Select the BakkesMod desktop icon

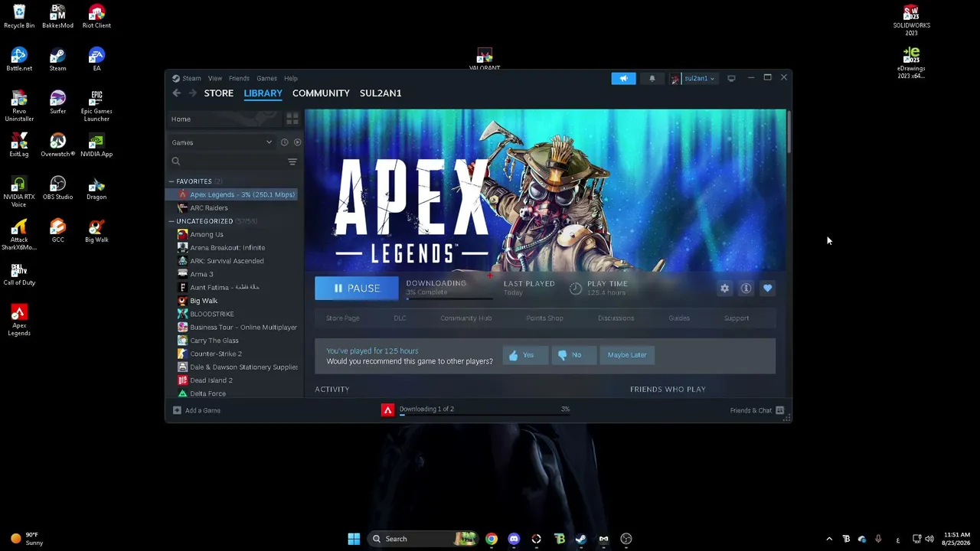[x=57, y=17]
